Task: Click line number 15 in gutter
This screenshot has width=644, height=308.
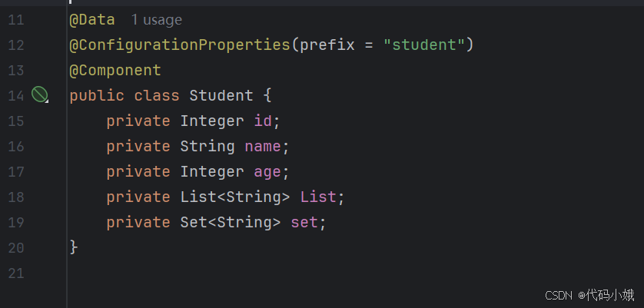Action: click(x=16, y=121)
